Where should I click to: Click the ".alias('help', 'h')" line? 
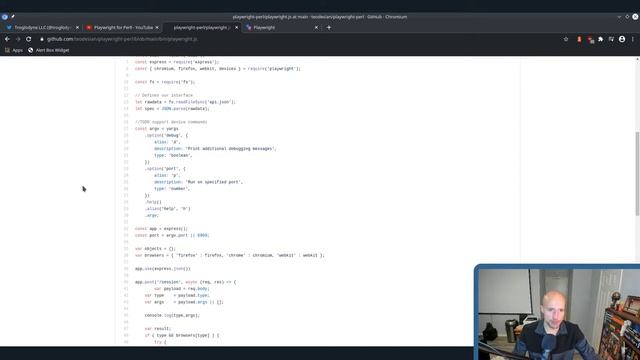(167, 209)
